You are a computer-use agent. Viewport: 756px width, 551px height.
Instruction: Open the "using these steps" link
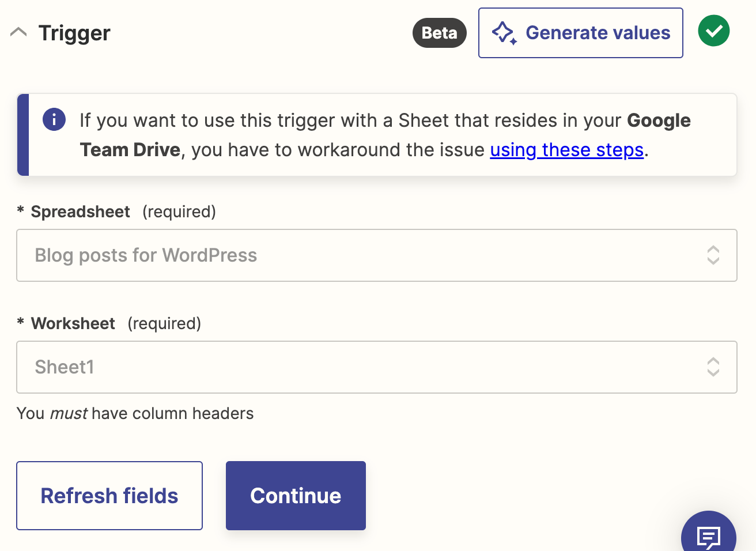click(x=566, y=150)
